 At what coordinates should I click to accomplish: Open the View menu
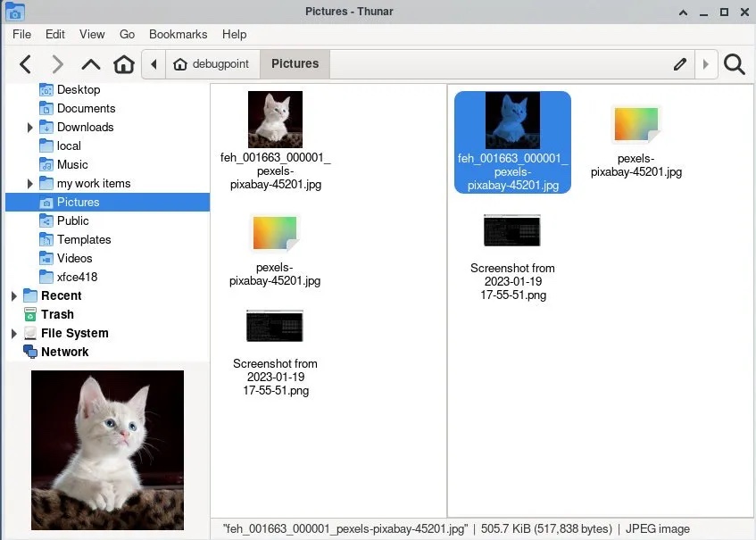point(92,34)
